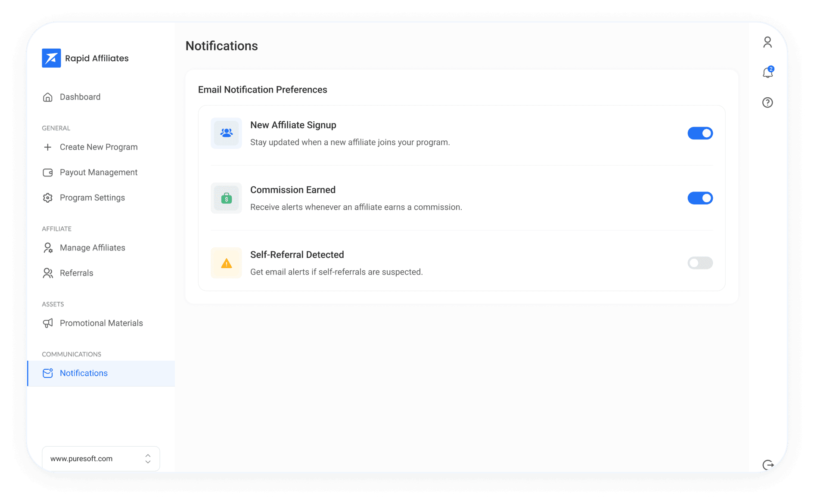Click the Rapid Affiliates brand name
Viewport: 814px width, 504px height.
(97, 58)
